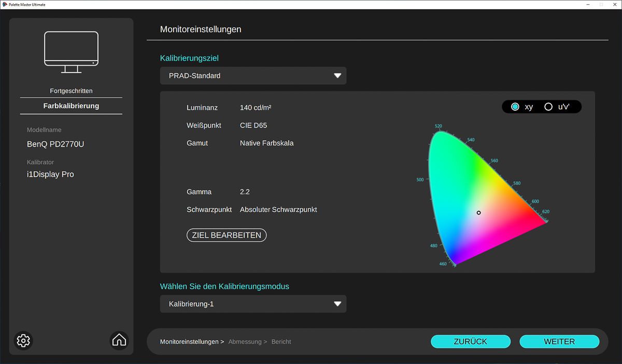Select the Farbkalibrierung sidebar item

(x=71, y=106)
